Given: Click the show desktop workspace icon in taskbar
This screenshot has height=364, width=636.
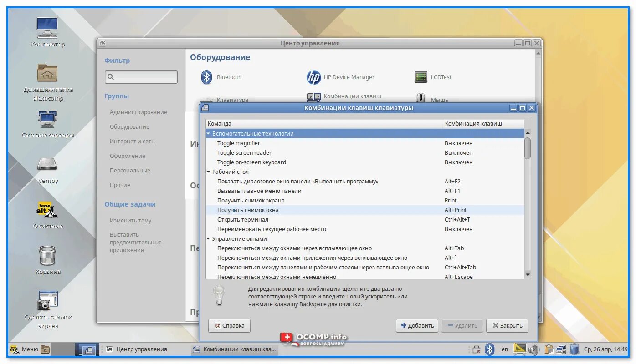Looking at the screenshot, I should (x=87, y=349).
